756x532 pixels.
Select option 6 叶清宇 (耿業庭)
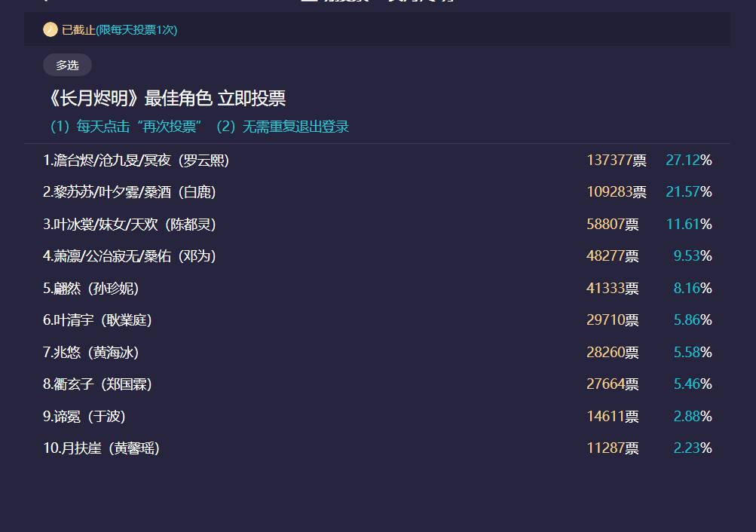[97, 320]
